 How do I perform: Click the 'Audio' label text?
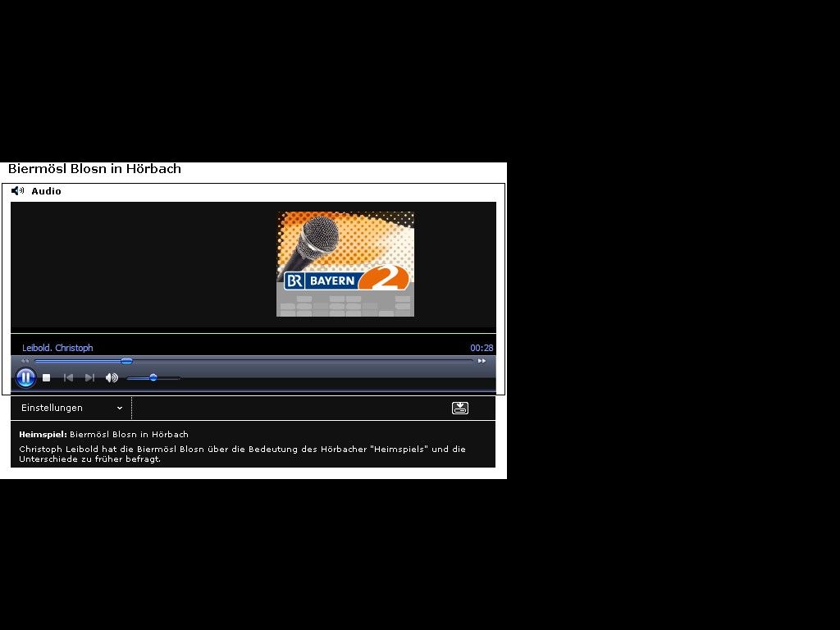point(46,191)
